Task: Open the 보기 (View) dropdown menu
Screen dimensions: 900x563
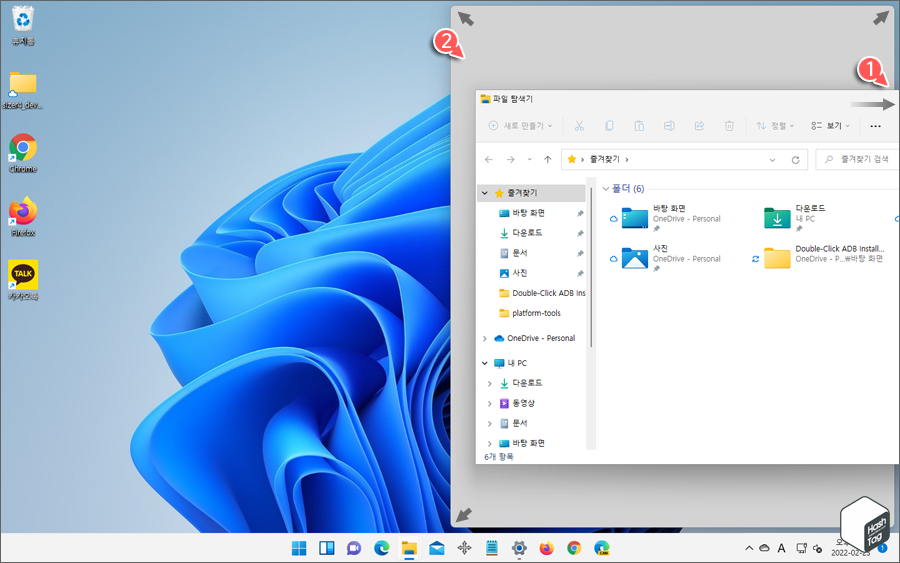Action: pos(830,126)
